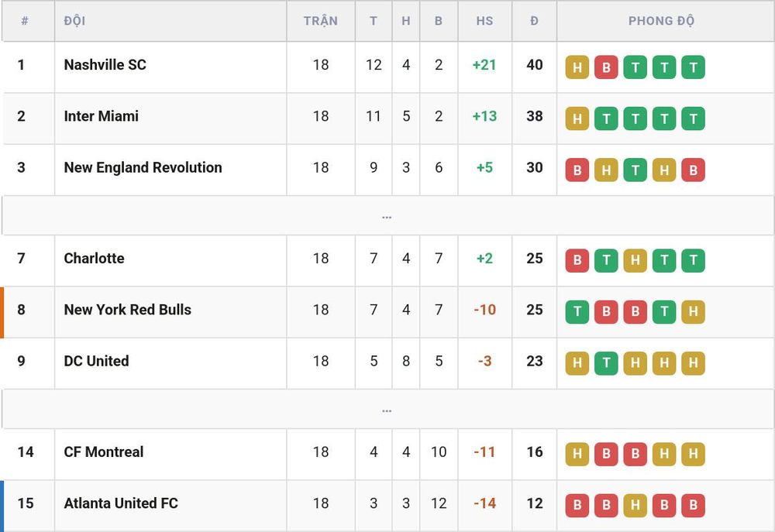Image resolution: width=775 pixels, height=532 pixels.
Task: Click Atlanta United FC's yellow H form badge
Action: 635,506
